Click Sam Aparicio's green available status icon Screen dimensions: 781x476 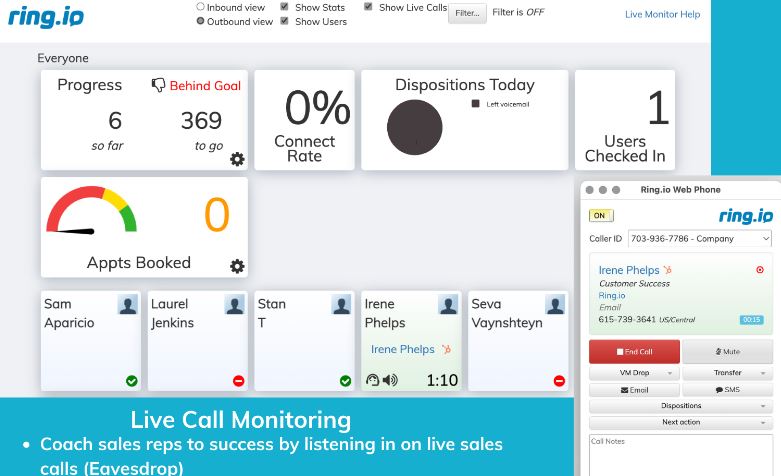131,381
